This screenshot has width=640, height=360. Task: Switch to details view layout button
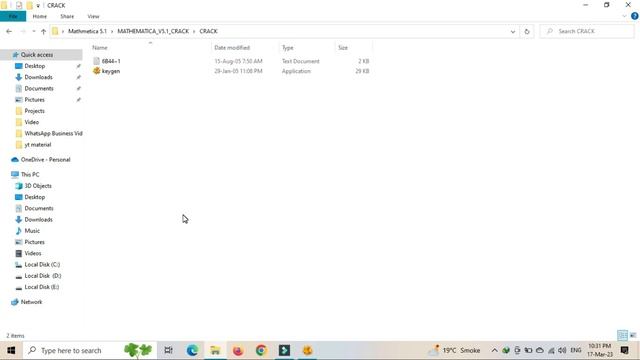[x=622, y=336]
